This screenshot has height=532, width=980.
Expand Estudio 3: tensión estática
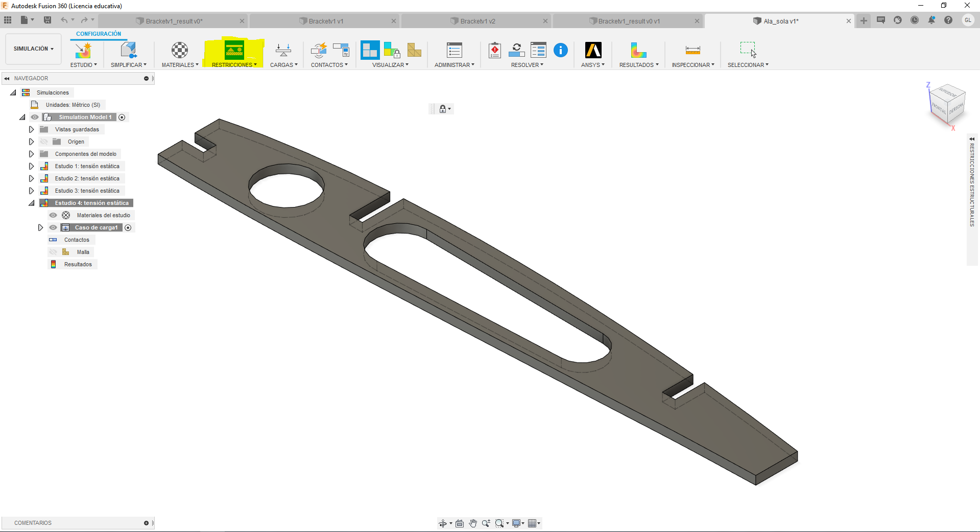pyautogui.click(x=31, y=191)
